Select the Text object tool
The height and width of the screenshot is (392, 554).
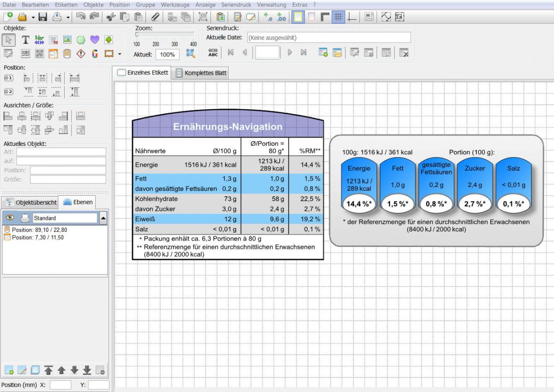click(26, 40)
